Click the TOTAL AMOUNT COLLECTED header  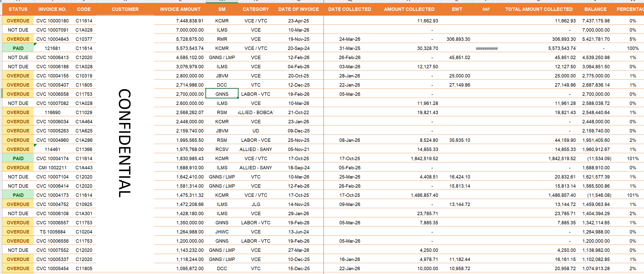[538, 9]
